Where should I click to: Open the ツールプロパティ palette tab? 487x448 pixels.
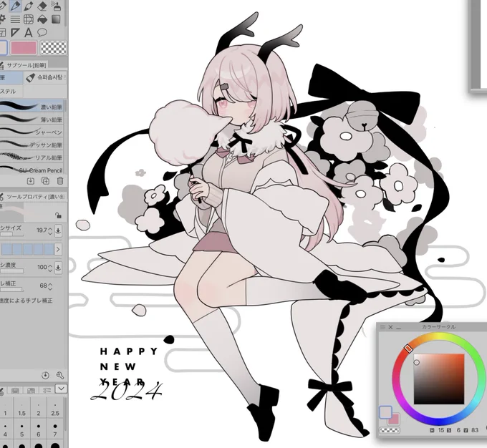33,197
